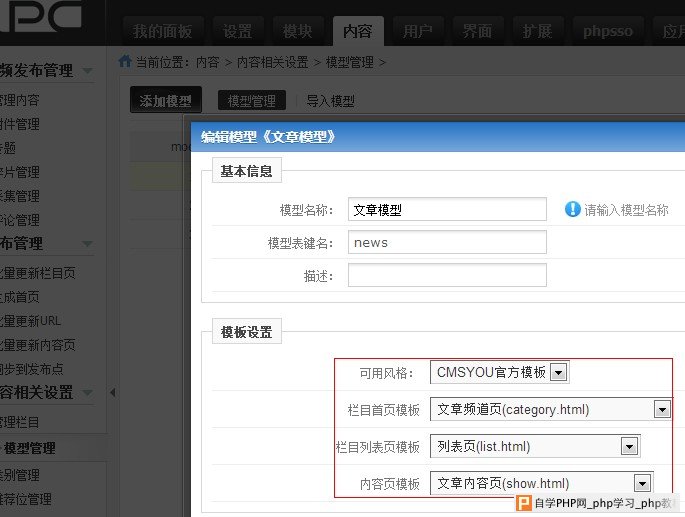Select 批量更新URL in the sidebar
This screenshot has height=517, width=685.
[x=30, y=321]
